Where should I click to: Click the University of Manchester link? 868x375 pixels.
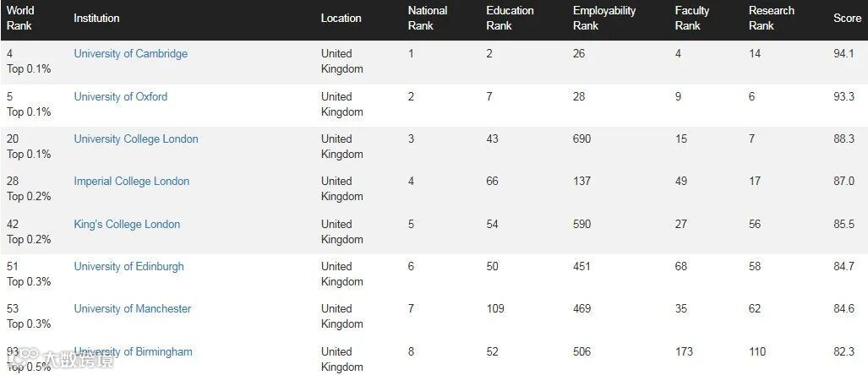coord(132,309)
